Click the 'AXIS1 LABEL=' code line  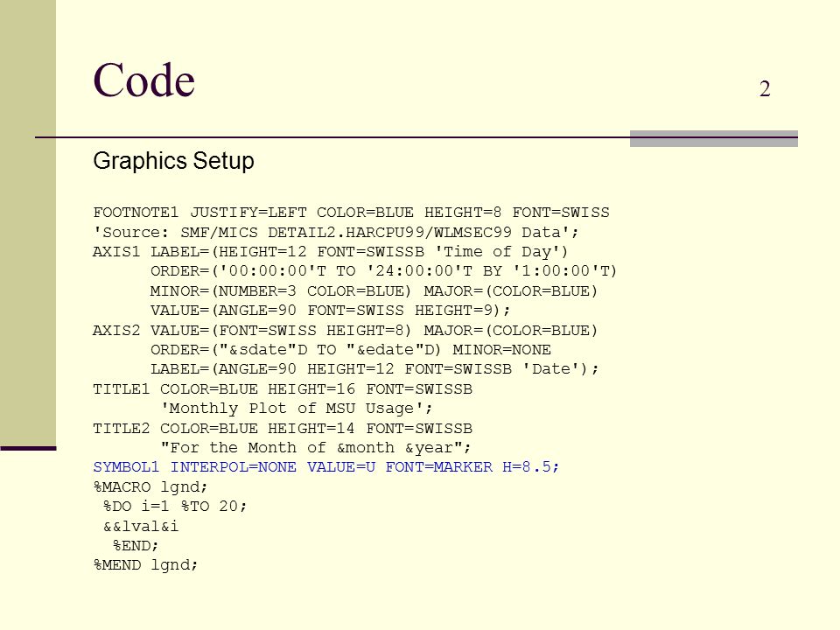point(330,252)
